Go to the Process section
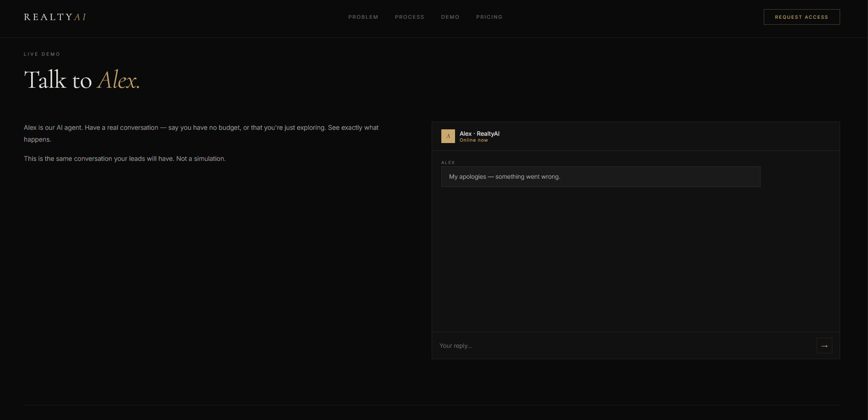Viewport: 868px width, 420px height. pos(409,17)
